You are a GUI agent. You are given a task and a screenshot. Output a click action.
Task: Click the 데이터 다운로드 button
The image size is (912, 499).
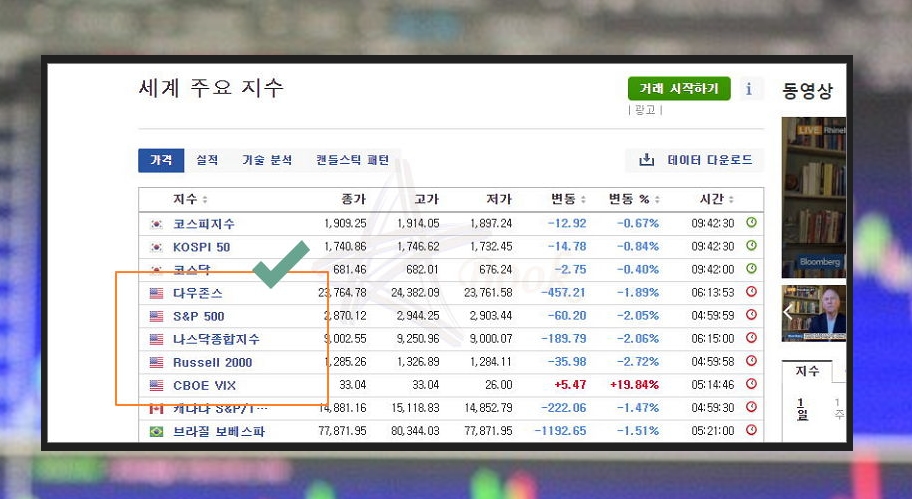tap(694, 160)
